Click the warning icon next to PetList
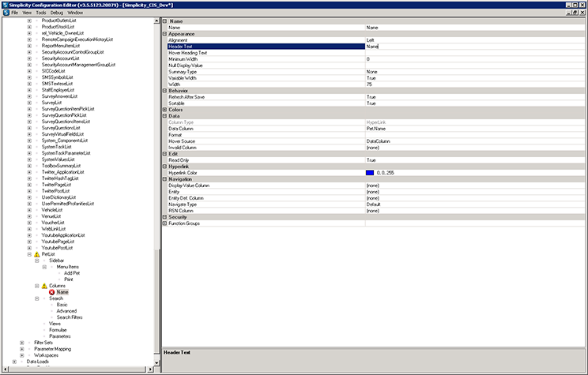Viewport: 588px width, 375px height. click(36, 254)
